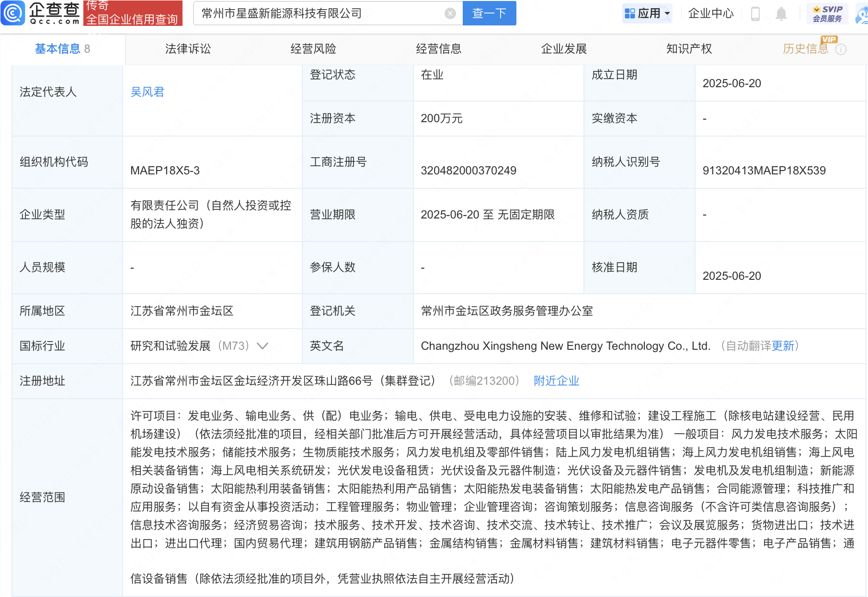
Task: Select the 知识产权 tab
Action: pos(689,49)
